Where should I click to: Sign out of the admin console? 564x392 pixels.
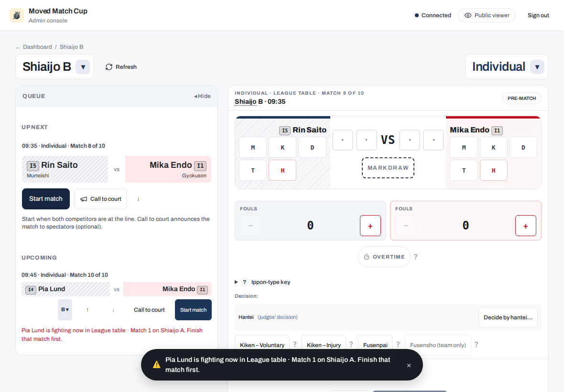(x=538, y=15)
